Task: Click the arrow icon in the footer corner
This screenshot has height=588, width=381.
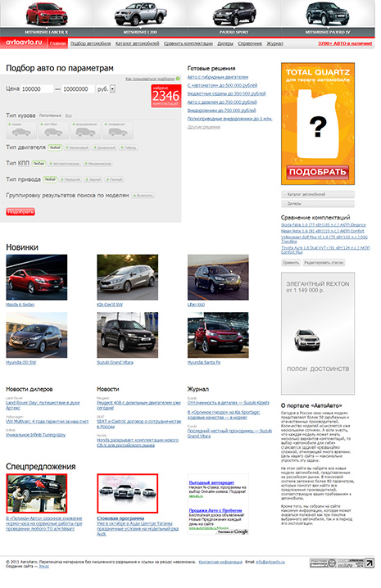Action: pos(370,563)
